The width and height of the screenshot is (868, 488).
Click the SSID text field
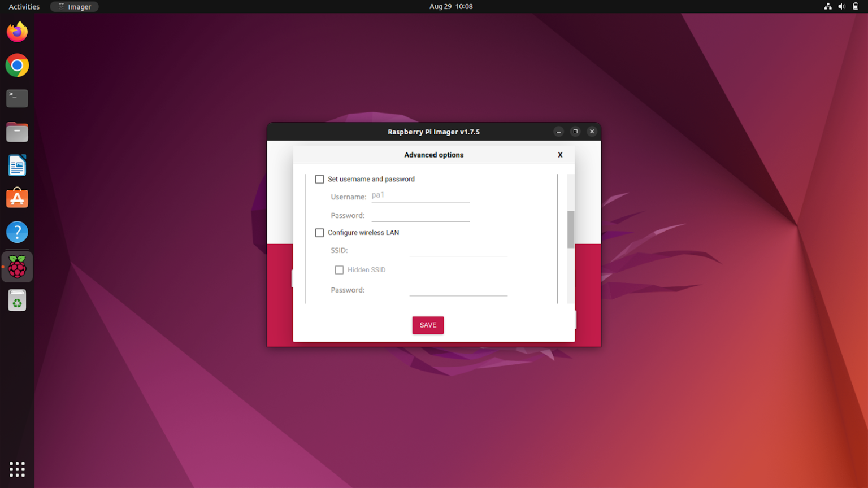coord(458,250)
